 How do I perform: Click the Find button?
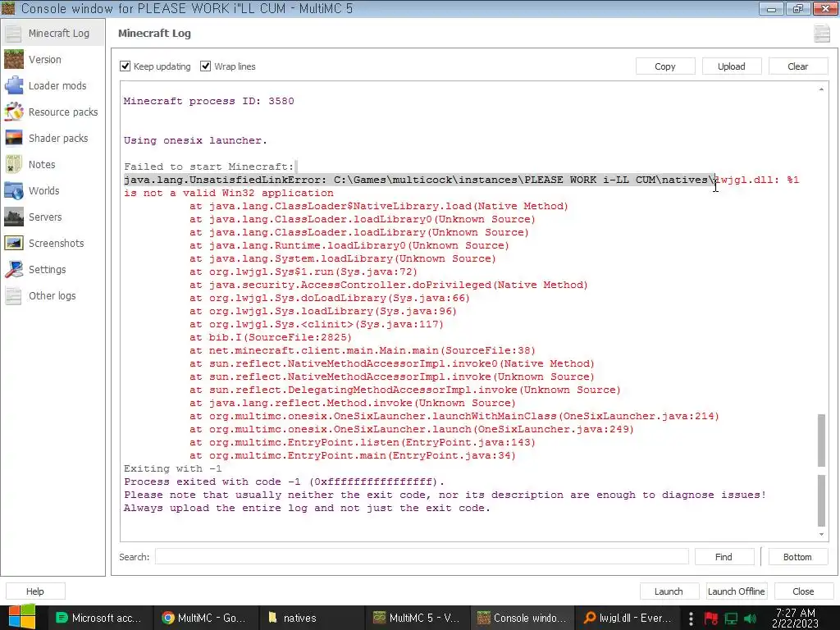(724, 557)
